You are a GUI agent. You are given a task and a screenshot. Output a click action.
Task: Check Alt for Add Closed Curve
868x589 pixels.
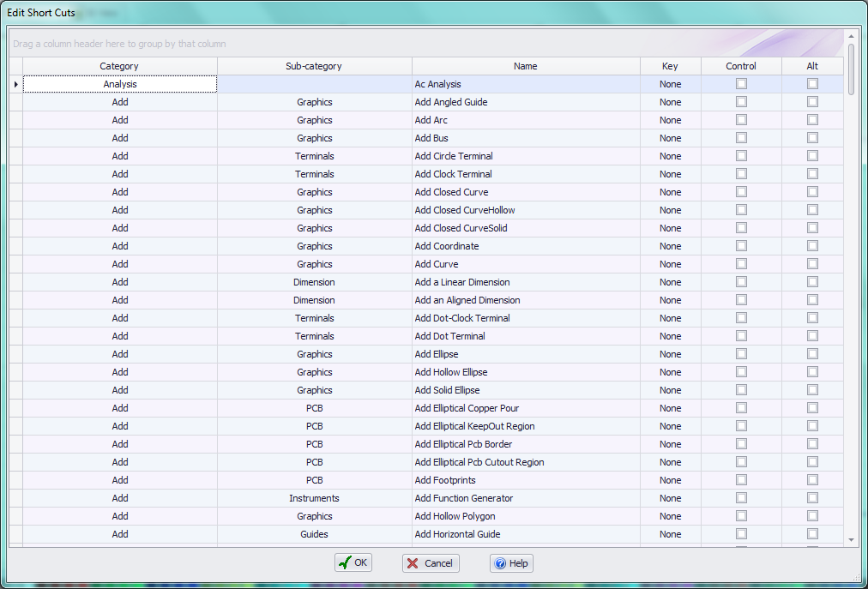[812, 191]
